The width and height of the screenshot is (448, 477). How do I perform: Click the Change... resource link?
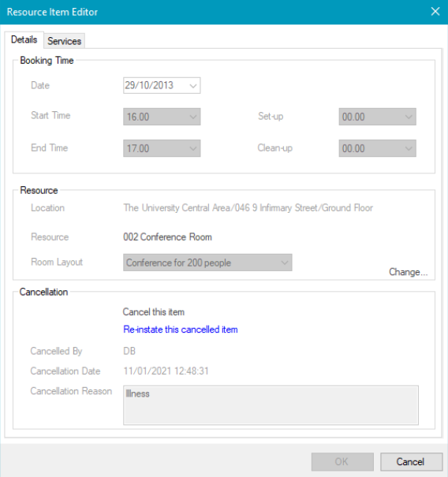point(408,272)
